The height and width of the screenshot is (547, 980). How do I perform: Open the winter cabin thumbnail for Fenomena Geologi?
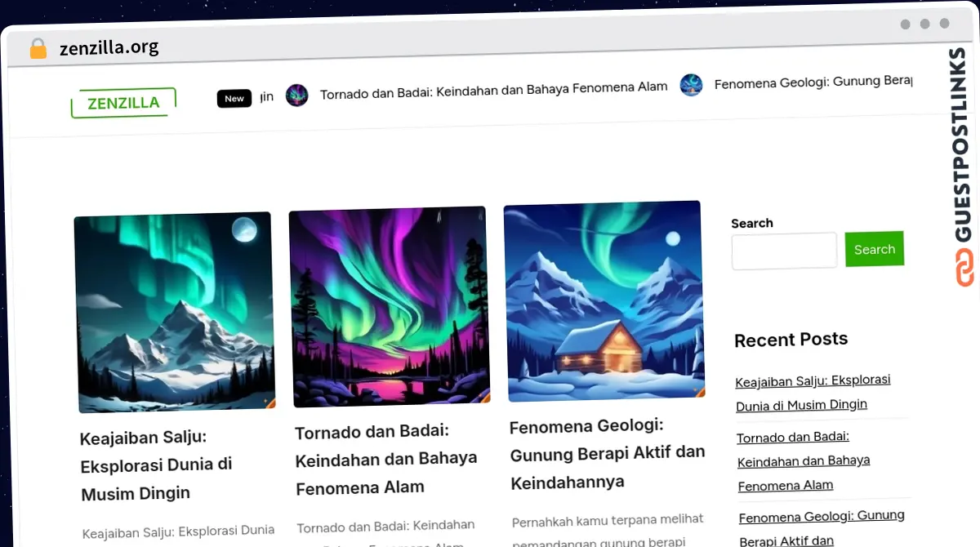(x=604, y=300)
